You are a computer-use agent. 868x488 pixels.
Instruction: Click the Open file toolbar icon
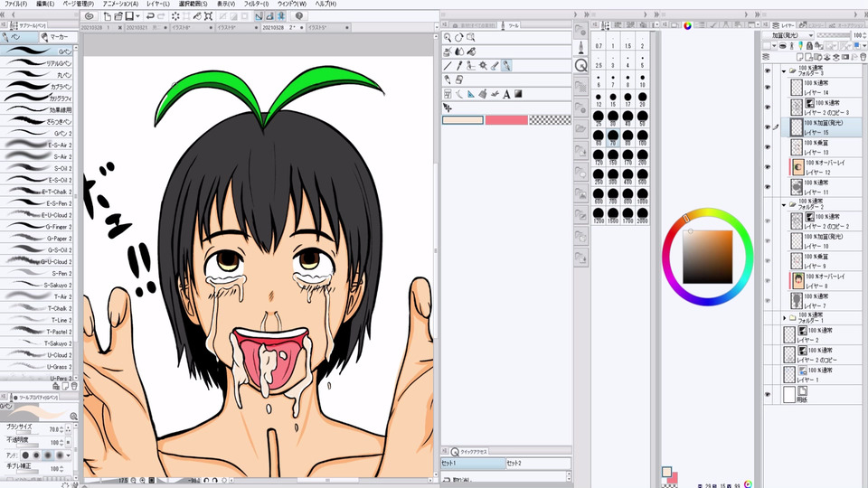point(118,16)
